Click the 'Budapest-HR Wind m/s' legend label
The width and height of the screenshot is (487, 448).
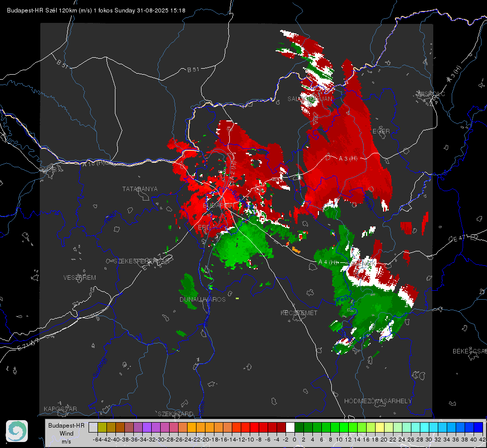[x=67, y=434]
